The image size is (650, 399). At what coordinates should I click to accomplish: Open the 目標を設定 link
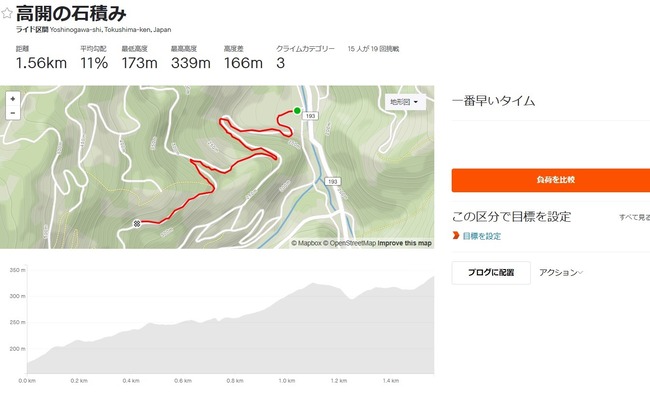[482, 236]
